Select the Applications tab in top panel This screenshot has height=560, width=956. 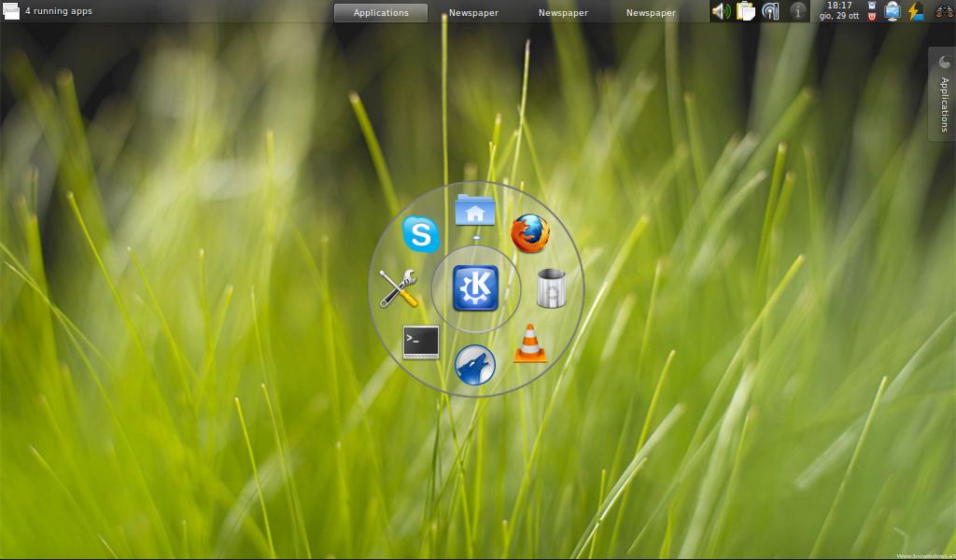(x=381, y=12)
